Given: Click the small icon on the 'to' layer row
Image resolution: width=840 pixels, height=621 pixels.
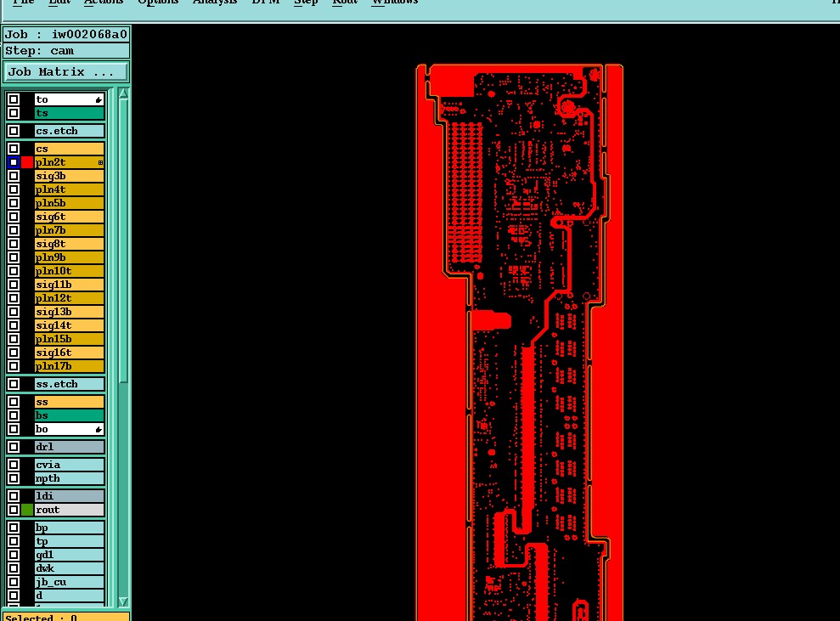Looking at the screenshot, I should tap(99, 99).
